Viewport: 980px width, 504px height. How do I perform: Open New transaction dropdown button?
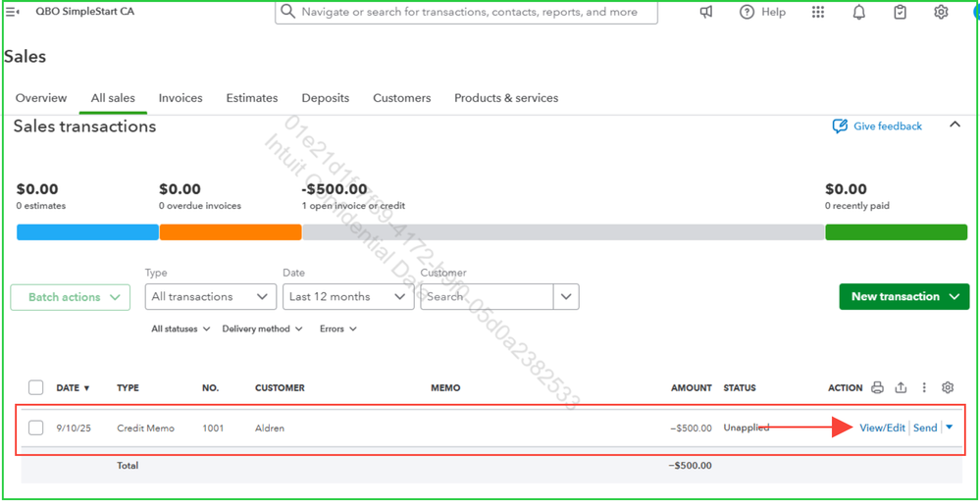[903, 297]
